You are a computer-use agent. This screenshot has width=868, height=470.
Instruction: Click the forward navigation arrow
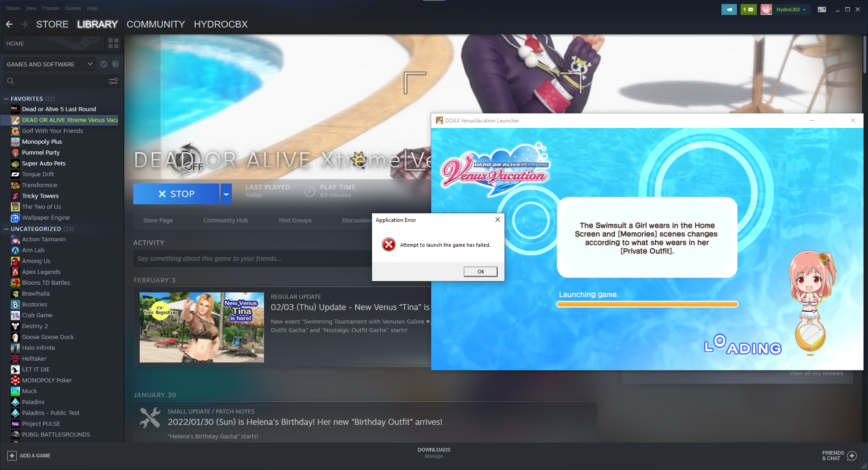pos(24,24)
